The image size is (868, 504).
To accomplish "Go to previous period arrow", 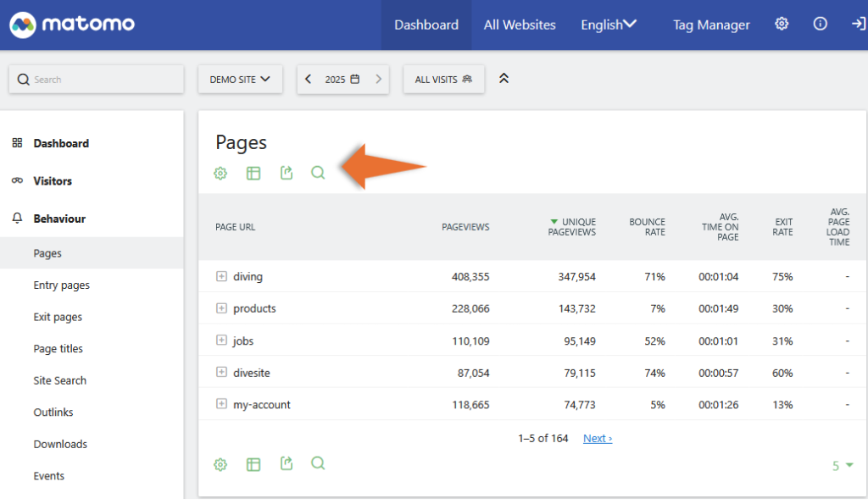I will pyautogui.click(x=309, y=79).
